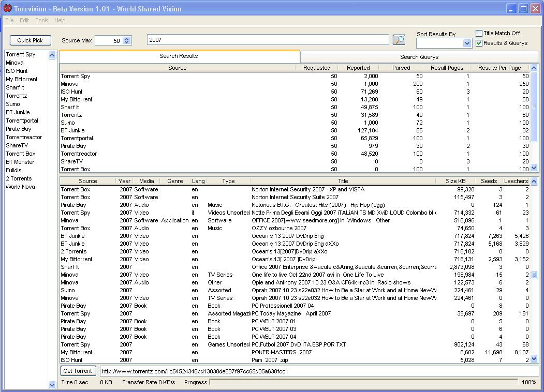Select the PC Professionell 2007 04 row

295,306
